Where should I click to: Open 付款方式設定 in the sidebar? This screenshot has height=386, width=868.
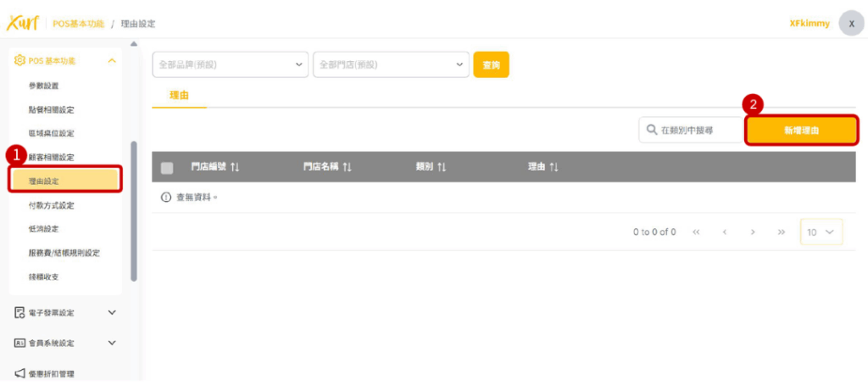[52, 205]
